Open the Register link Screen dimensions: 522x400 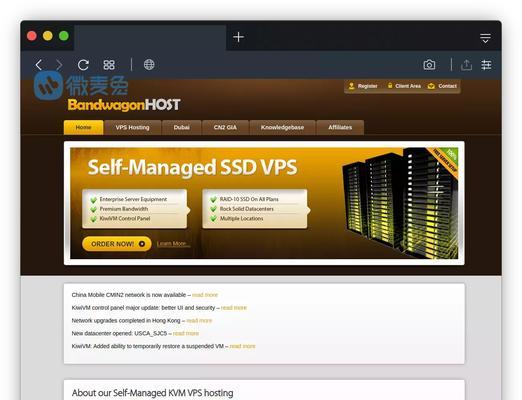click(363, 86)
